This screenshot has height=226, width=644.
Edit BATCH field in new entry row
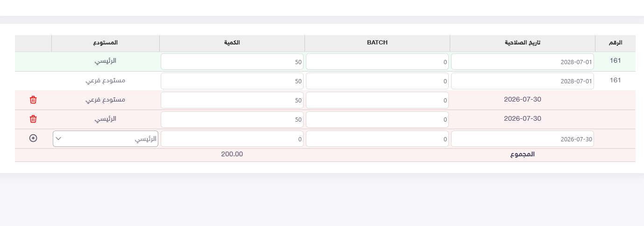pos(377,139)
